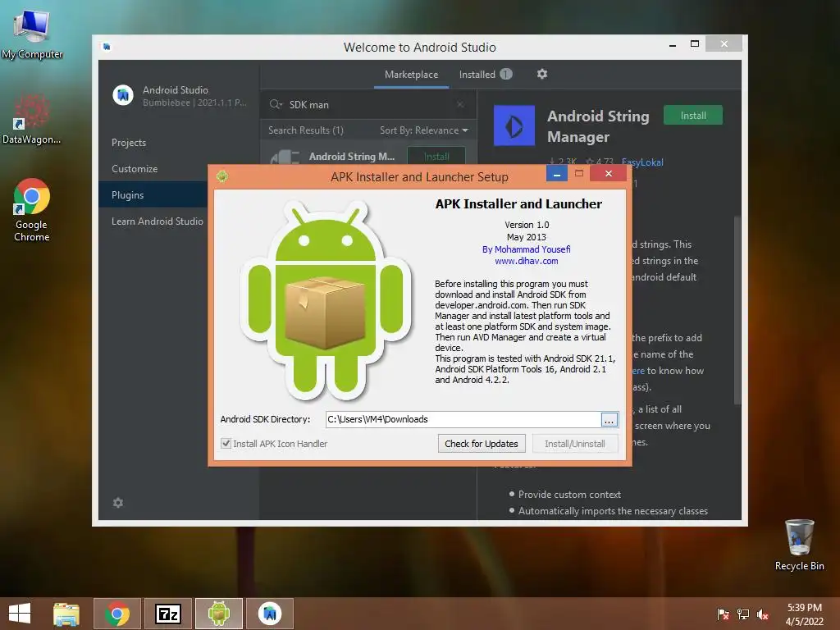The image size is (840, 630).
Task: Select Plugins in the sidebar
Action: tap(153, 195)
